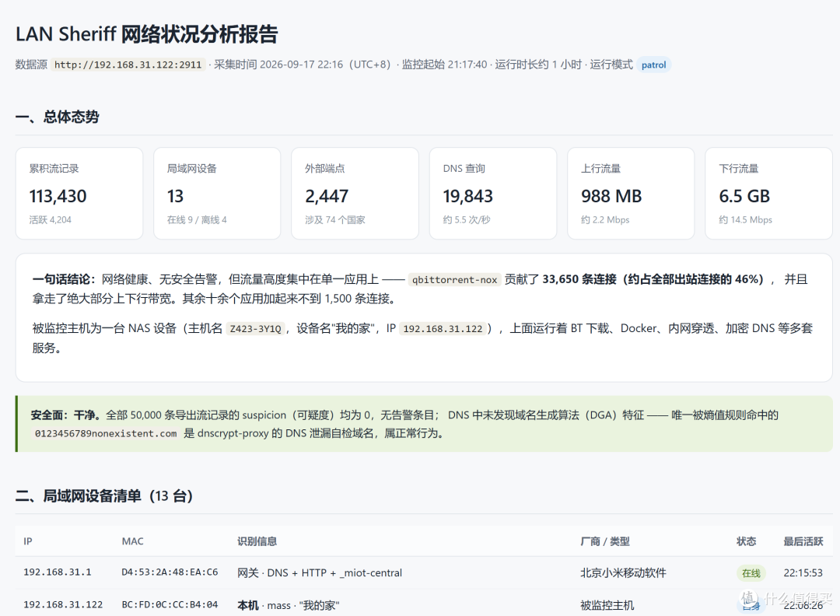Click the 网关 · DNS + HTTP identification cell
The width and height of the screenshot is (840, 616).
[320, 573]
